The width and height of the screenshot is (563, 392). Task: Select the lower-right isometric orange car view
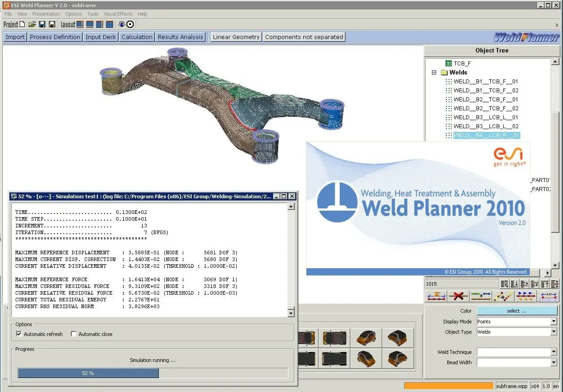tap(397, 358)
